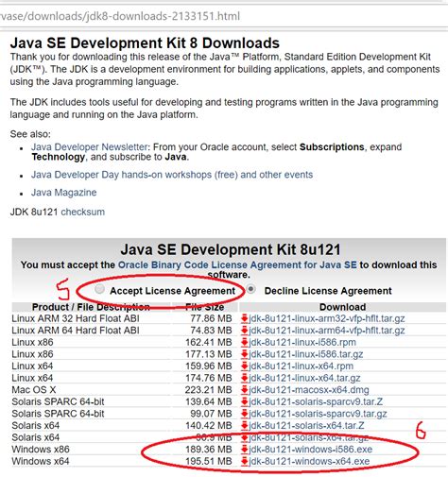Viewport: 448px width, 477px height.
Task: Click red download arrow for windows-i586.exe
Action: [245, 450]
